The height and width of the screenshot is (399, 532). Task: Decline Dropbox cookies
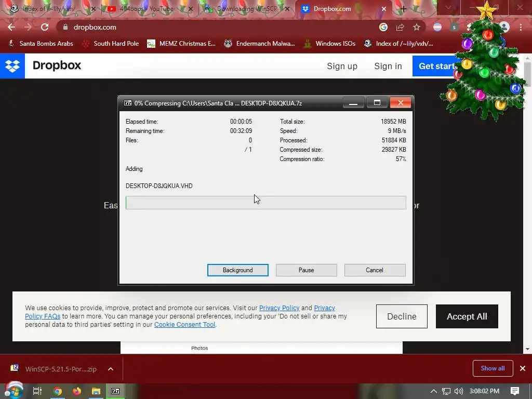(402, 316)
